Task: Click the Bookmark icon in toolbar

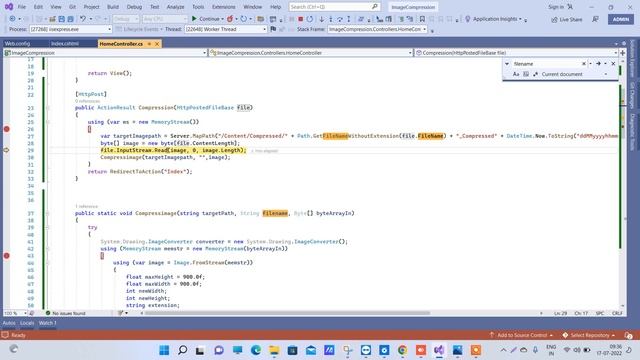Action: pyautogui.click(x=422, y=19)
